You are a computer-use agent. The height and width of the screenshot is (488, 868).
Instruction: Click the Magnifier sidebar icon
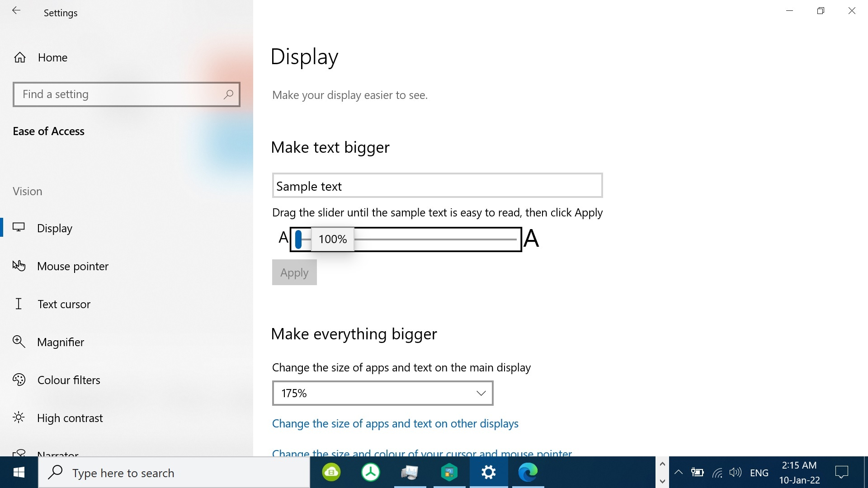tap(19, 342)
